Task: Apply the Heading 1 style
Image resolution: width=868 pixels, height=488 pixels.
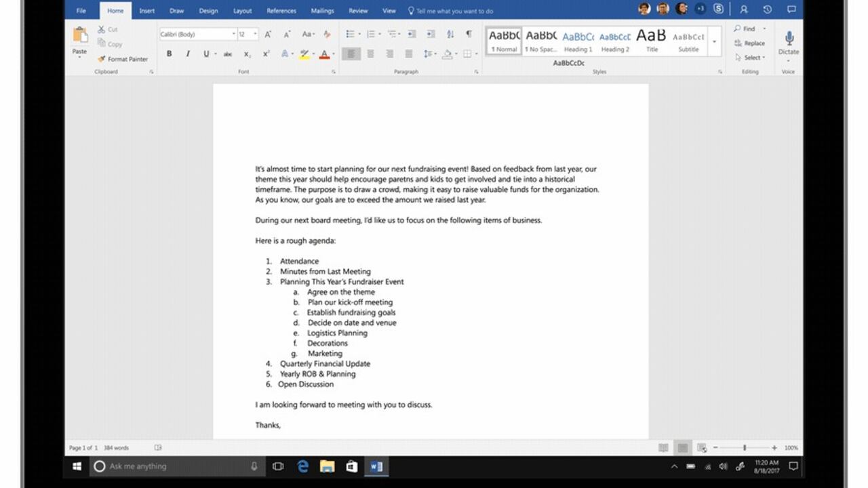Action: (x=578, y=41)
